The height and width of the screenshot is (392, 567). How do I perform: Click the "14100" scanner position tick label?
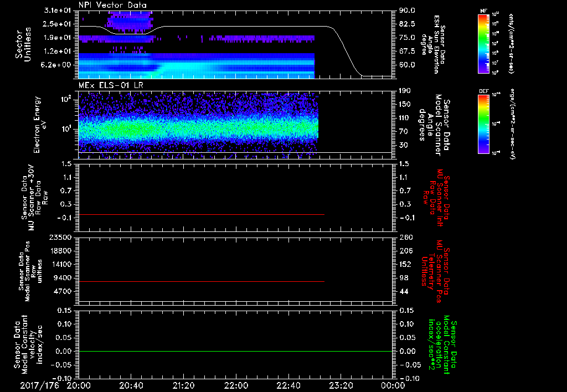(62, 264)
